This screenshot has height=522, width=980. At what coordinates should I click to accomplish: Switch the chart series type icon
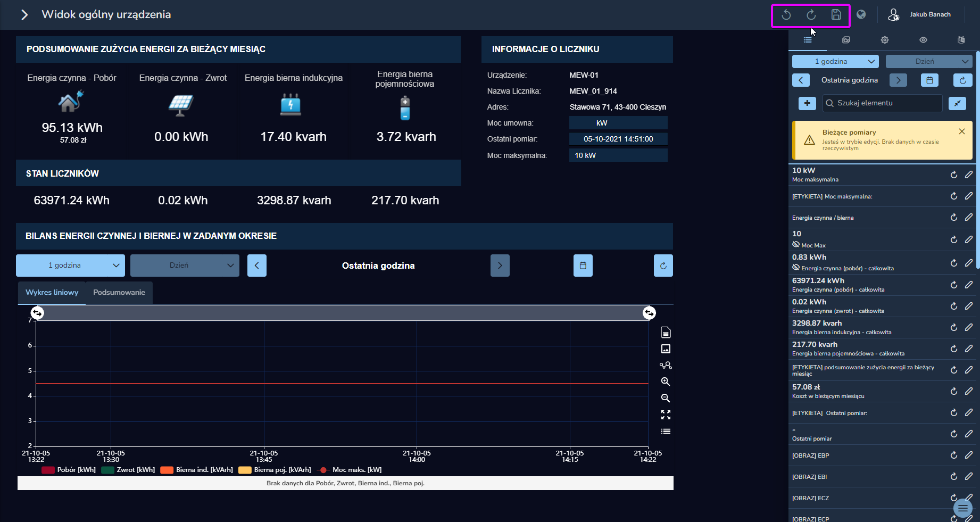(666, 366)
